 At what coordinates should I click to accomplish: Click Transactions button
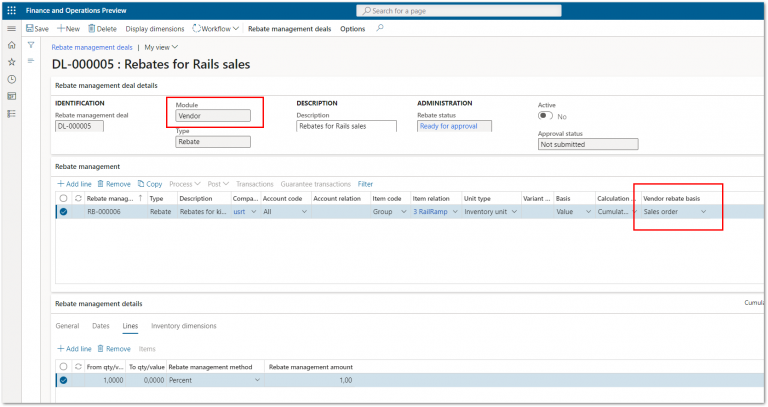(255, 184)
